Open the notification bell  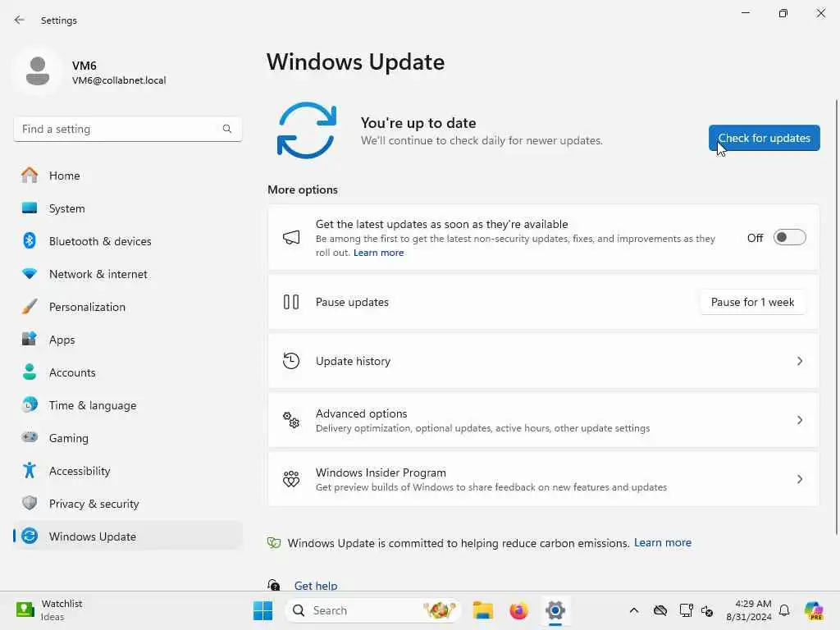tap(784, 610)
